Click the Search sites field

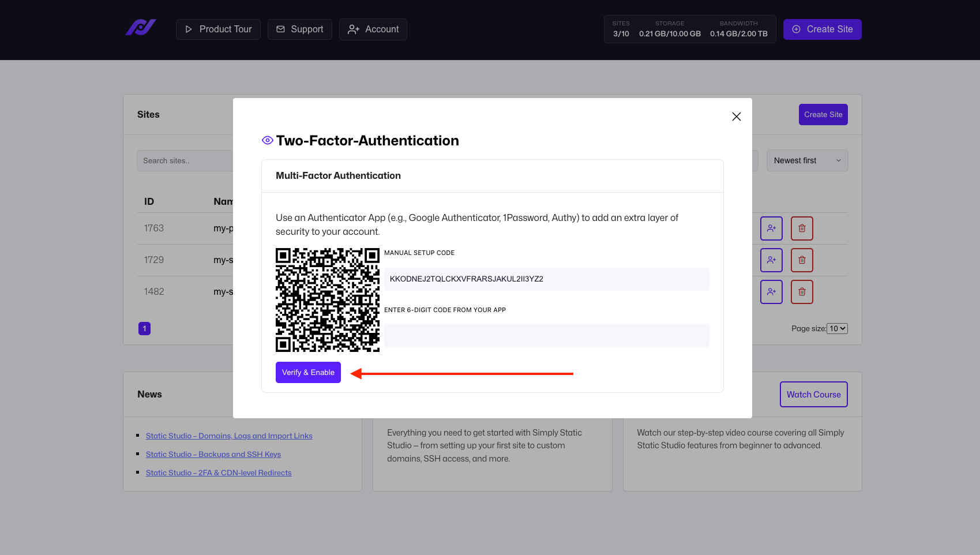coord(185,161)
